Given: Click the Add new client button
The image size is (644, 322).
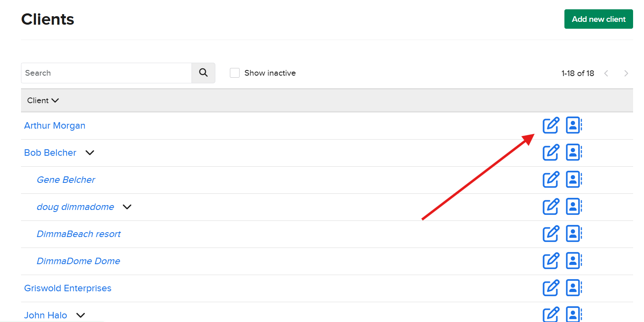Looking at the screenshot, I should coord(598,19).
